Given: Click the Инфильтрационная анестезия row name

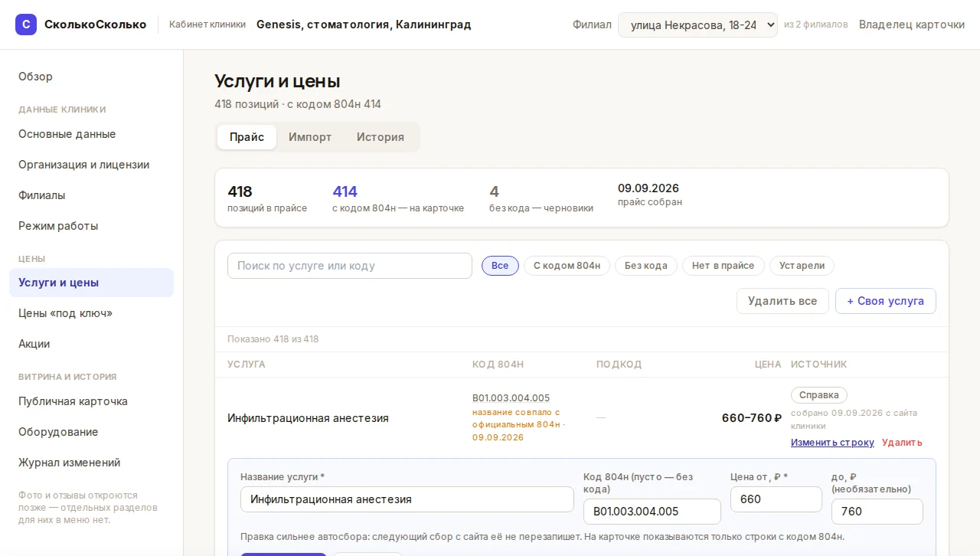Looking at the screenshot, I should (x=308, y=418).
